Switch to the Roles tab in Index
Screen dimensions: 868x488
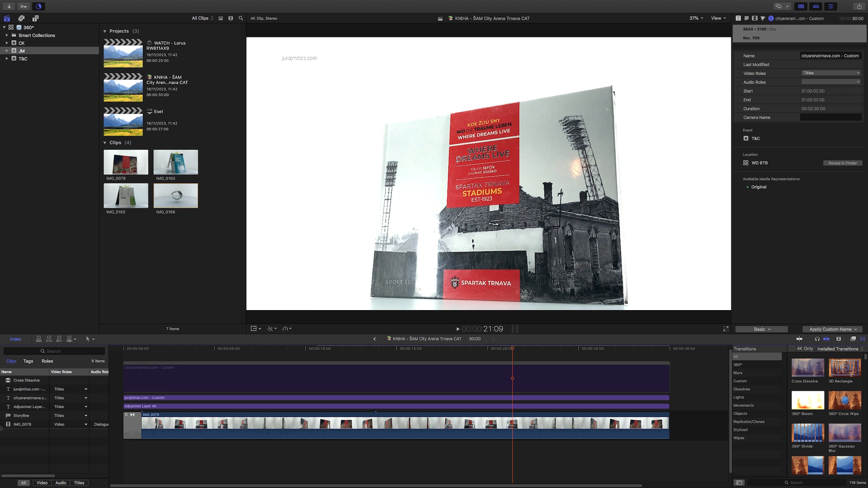coord(47,361)
